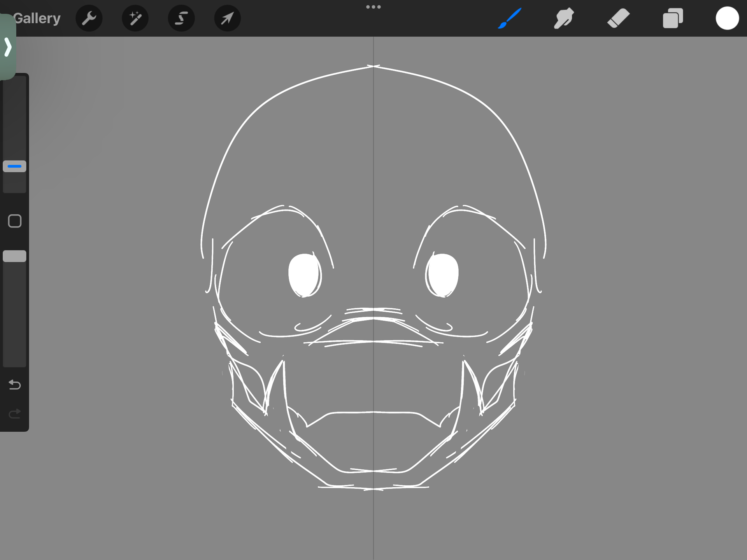Select the Eraser tool
This screenshot has width=747, height=560.
618,18
